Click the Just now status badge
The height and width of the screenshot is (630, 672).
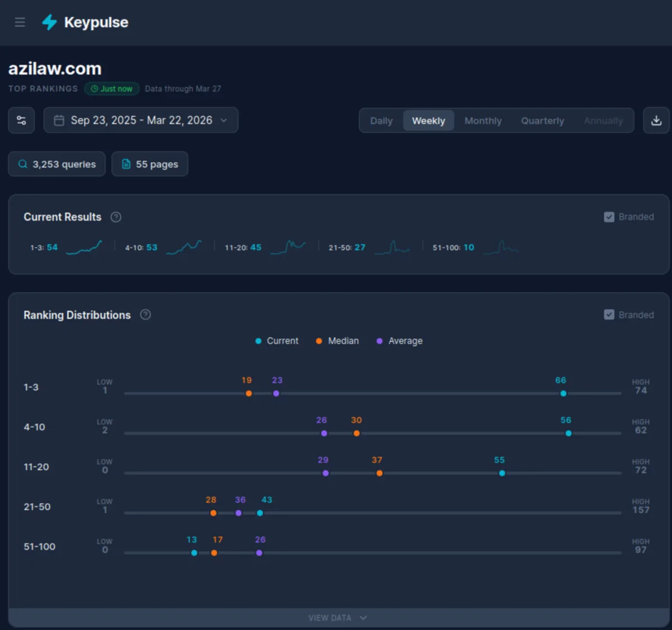coord(111,88)
